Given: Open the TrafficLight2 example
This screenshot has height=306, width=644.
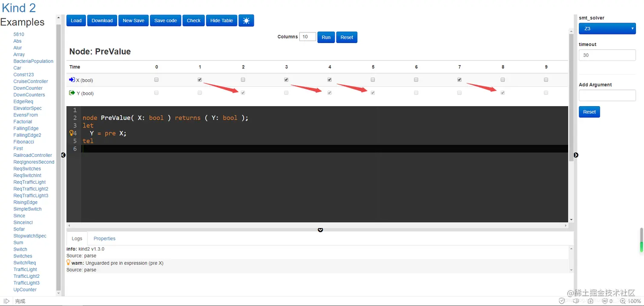Looking at the screenshot, I should [x=26, y=276].
